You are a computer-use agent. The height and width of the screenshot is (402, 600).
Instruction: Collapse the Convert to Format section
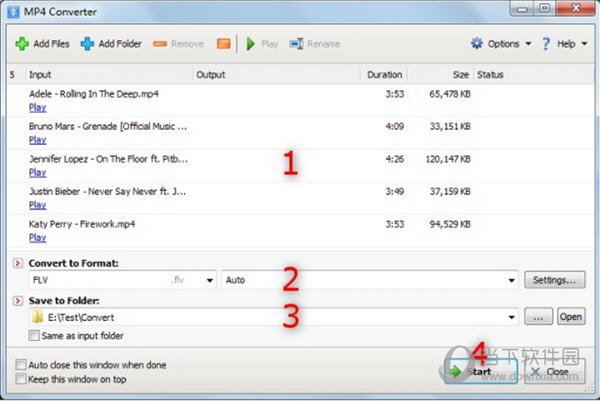pos(18,263)
